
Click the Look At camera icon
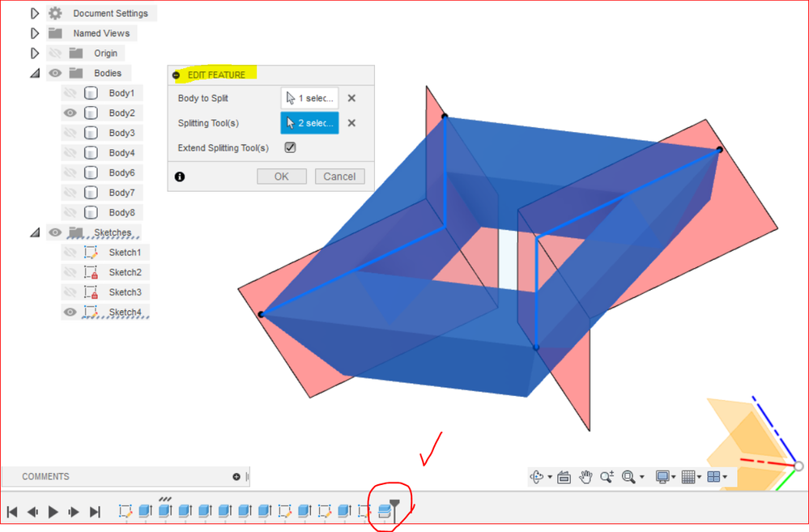pos(564,477)
